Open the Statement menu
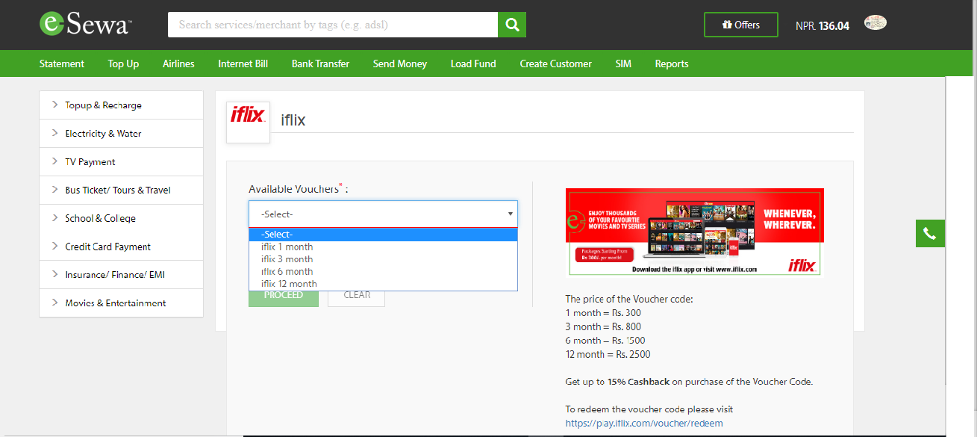980x437 pixels. [x=62, y=63]
